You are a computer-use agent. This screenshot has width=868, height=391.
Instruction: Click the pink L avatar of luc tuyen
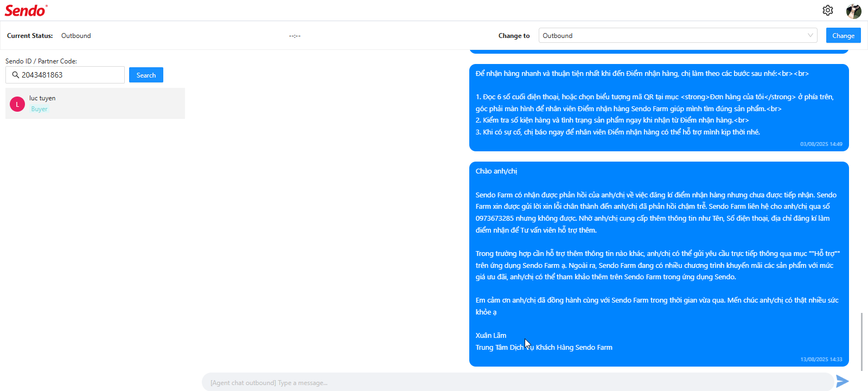17,104
